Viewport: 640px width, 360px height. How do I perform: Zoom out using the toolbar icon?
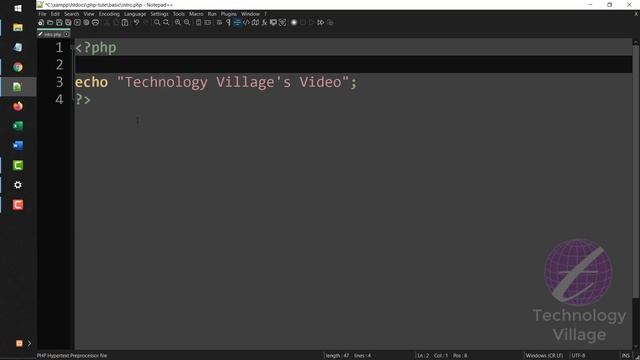pos(187,22)
